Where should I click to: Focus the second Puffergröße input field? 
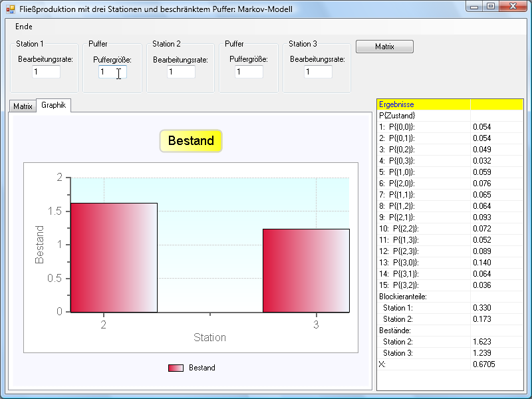[x=249, y=72]
